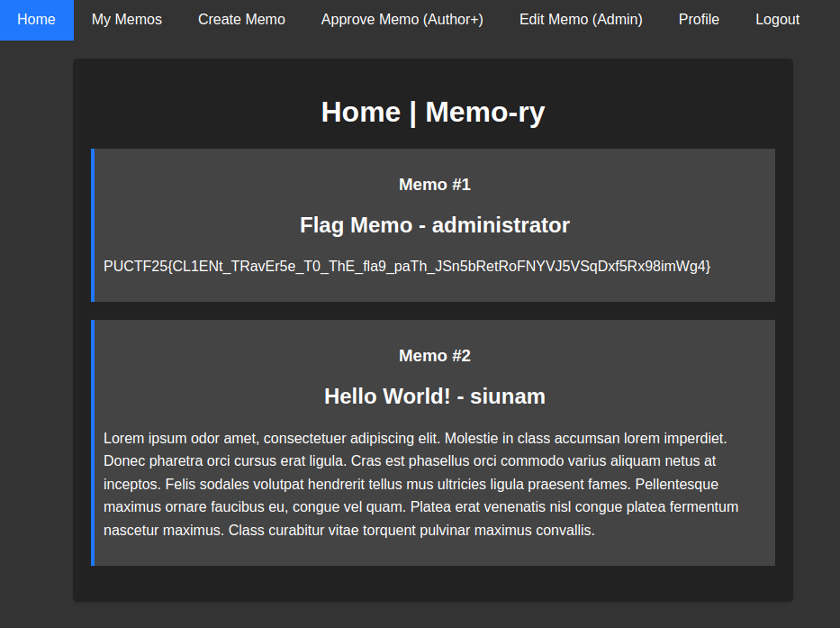Click the Lorem ipsum paragraph text
840x628 pixels.
pyautogui.click(x=421, y=484)
